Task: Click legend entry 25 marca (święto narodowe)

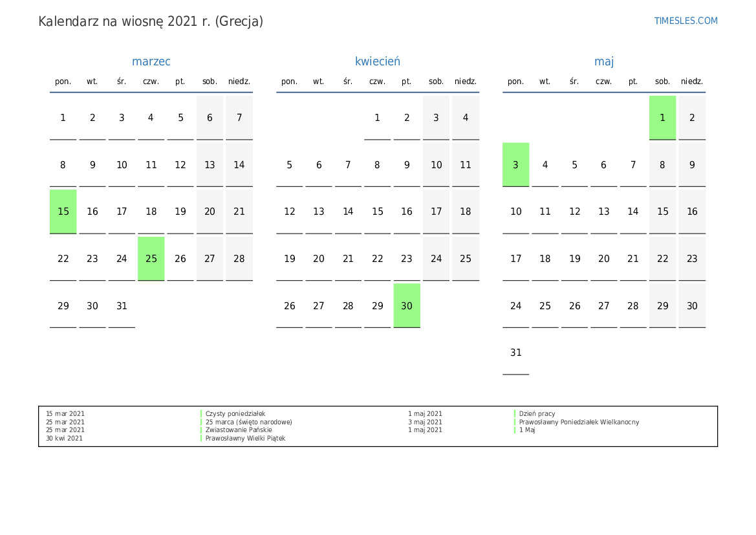Action: click(x=249, y=422)
